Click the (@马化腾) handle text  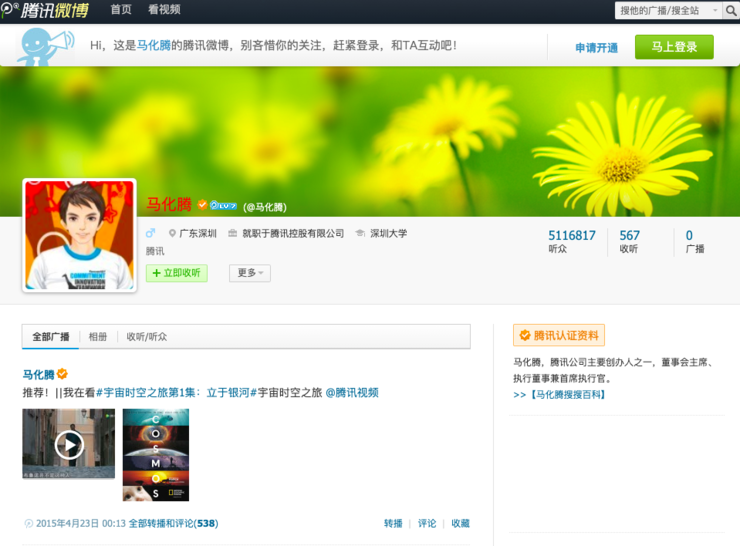(x=265, y=207)
